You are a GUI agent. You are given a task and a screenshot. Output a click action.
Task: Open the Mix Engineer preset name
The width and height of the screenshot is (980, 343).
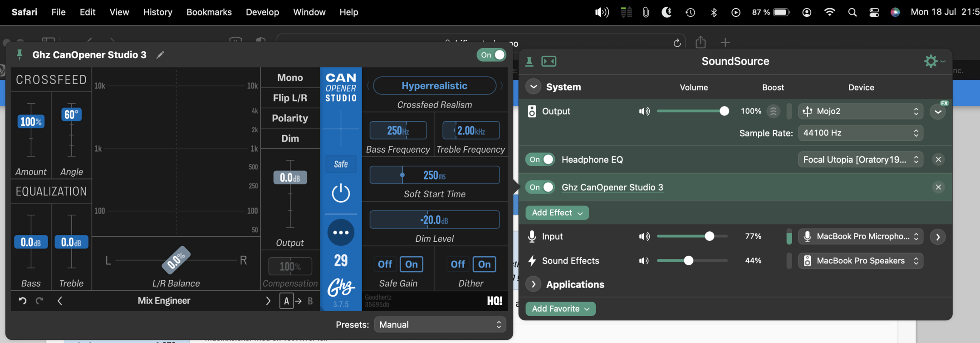[x=164, y=301]
